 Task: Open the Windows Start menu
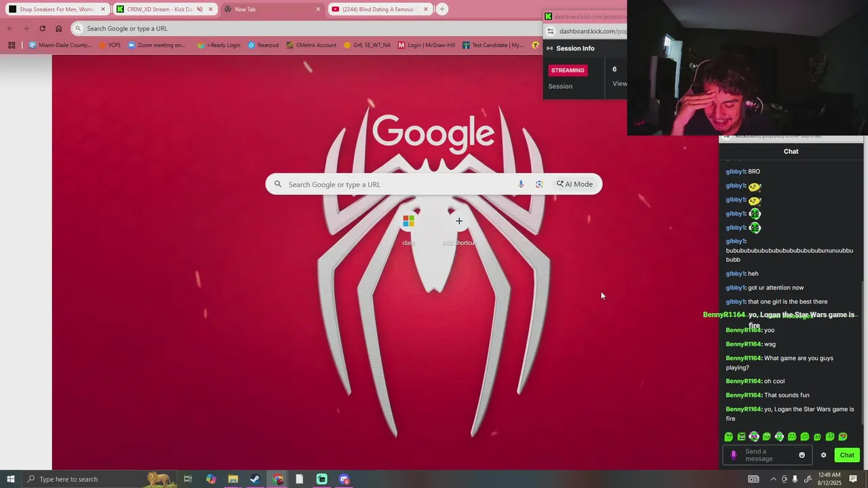click(x=10, y=479)
